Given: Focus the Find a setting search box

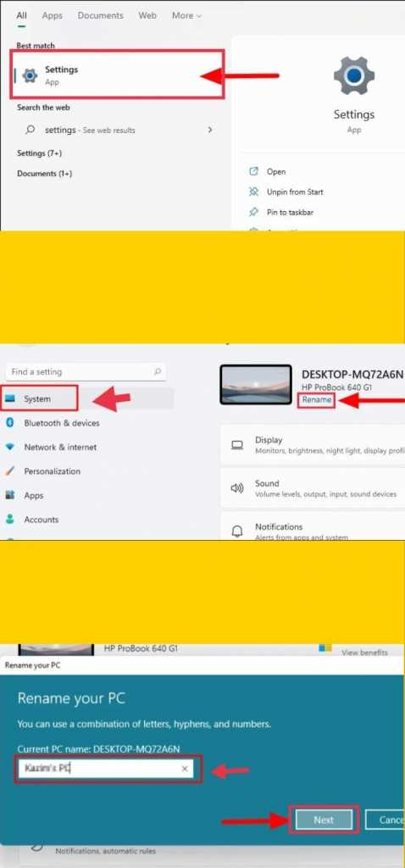Looking at the screenshot, I should click(86, 372).
